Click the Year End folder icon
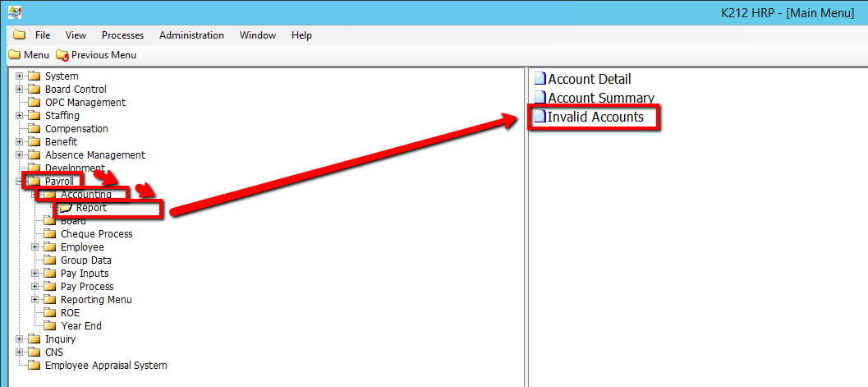 [49, 326]
